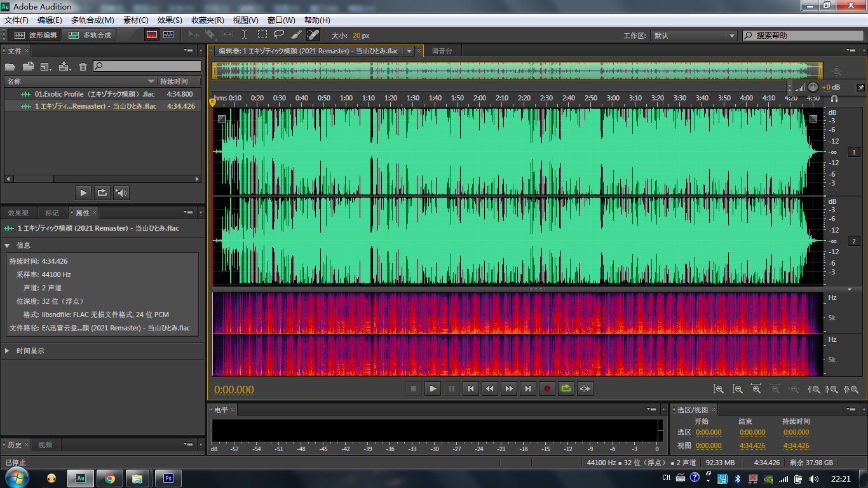Click the Play button in Files panel

83,193
